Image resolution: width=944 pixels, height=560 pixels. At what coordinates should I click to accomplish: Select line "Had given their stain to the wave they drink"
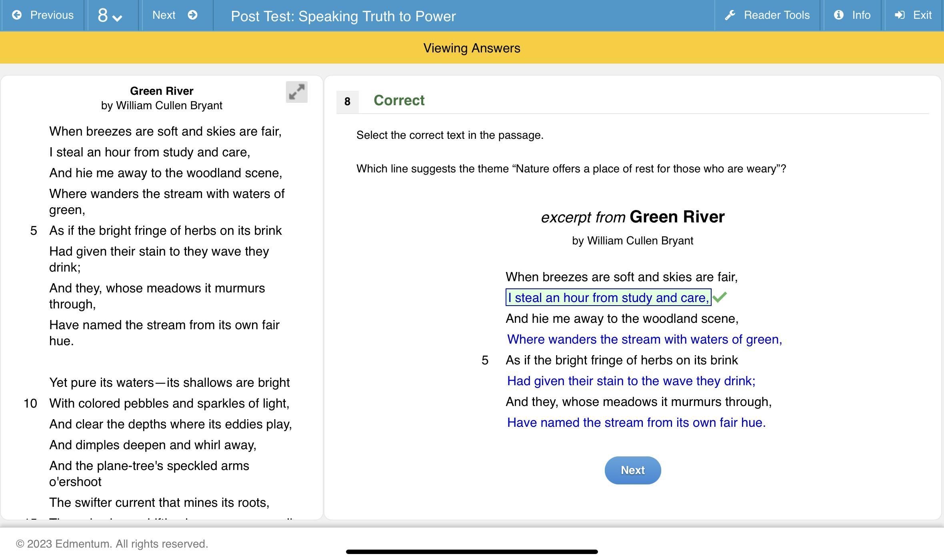click(631, 381)
